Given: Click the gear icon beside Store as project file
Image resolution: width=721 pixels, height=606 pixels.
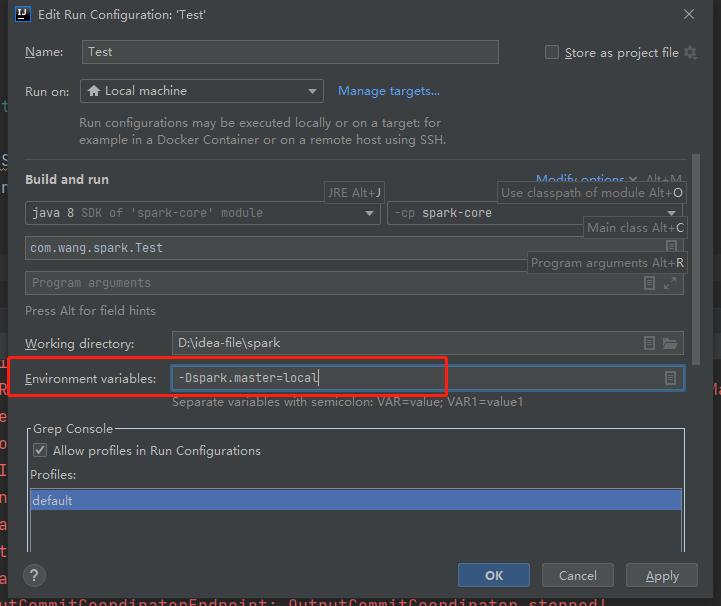Looking at the screenshot, I should [x=690, y=53].
